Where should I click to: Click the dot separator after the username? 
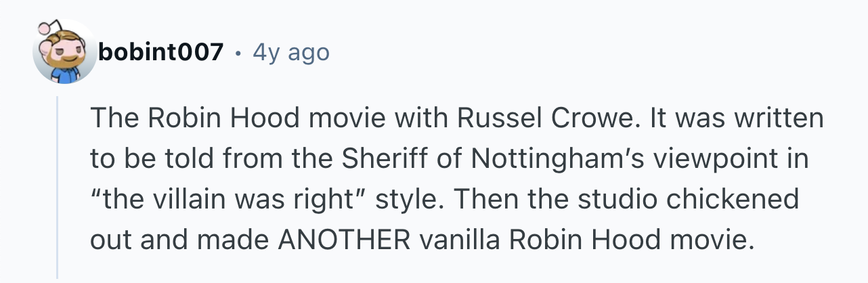pyautogui.click(x=238, y=52)
